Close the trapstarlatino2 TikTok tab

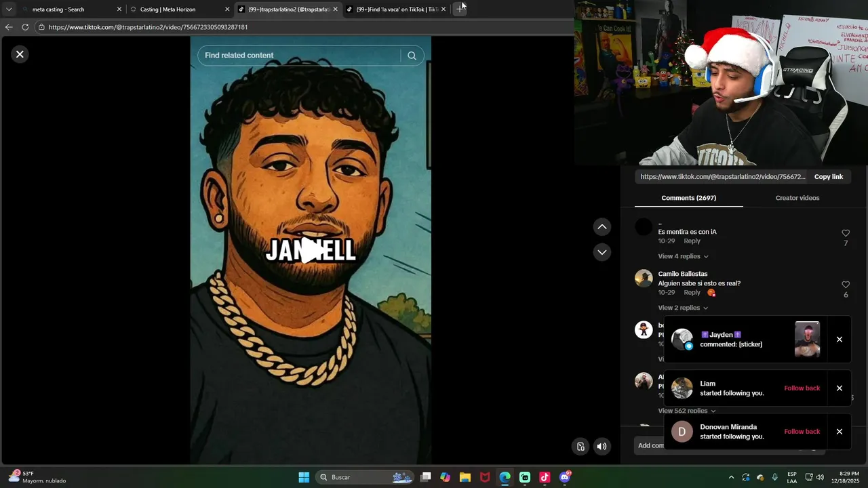click(335, 9)
